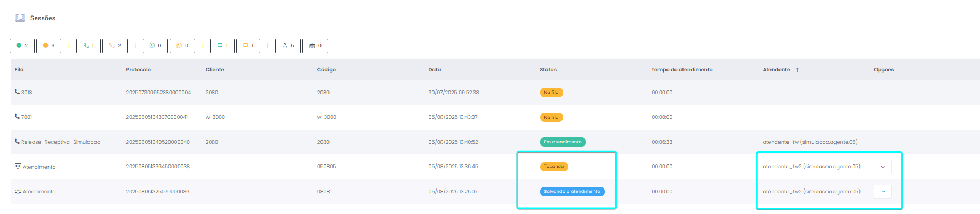Viewport: 980px width, 214px height.
Task: Click the green chat sessions filter
Action: point(222,46)
